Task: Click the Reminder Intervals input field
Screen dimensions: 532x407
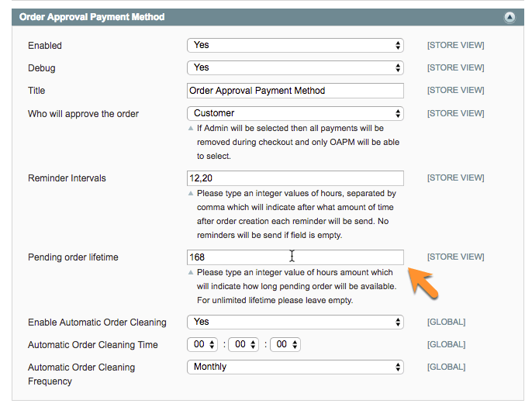Action: click(x=295, y=178)
